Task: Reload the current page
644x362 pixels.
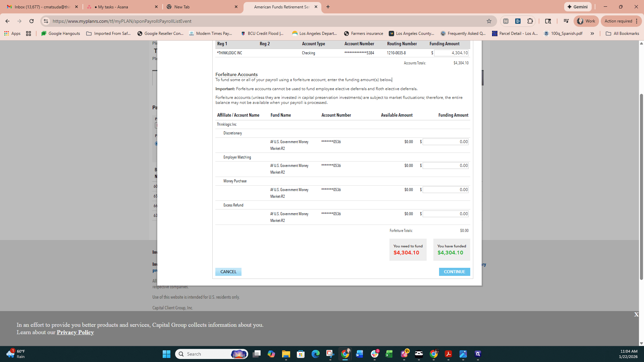Action: tap(32, 21)
